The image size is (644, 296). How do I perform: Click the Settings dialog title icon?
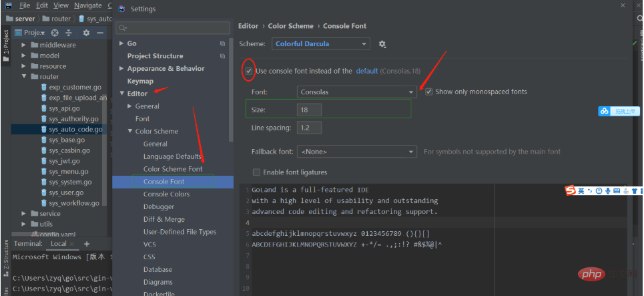[121, 9]
